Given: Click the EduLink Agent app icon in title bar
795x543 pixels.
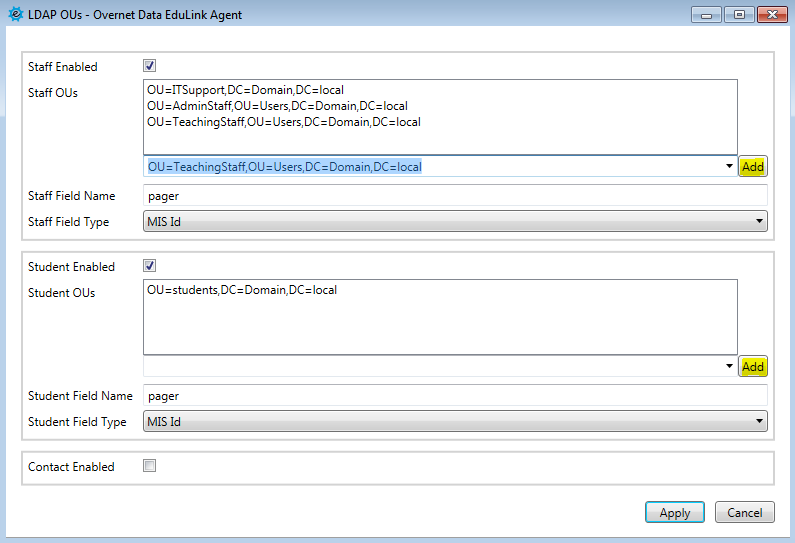Looking at the screenshot, I should pos(16,14).
